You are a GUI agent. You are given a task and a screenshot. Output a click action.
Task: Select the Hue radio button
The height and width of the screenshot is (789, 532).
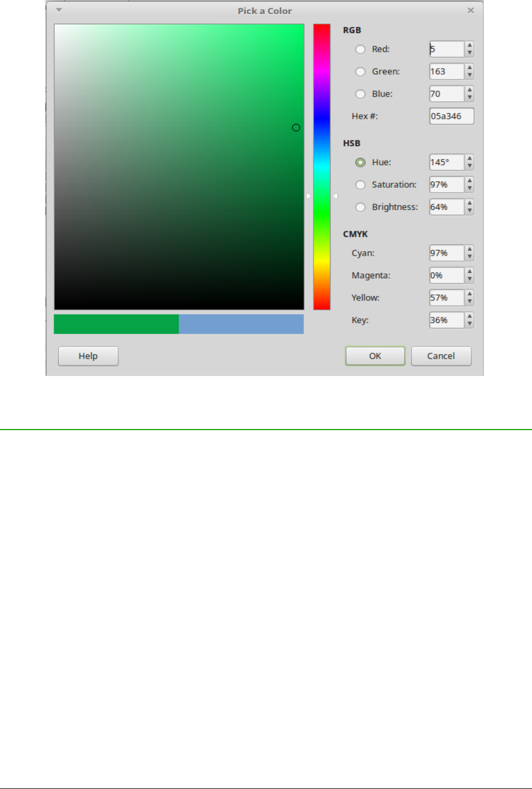click(x=360, y=162)
